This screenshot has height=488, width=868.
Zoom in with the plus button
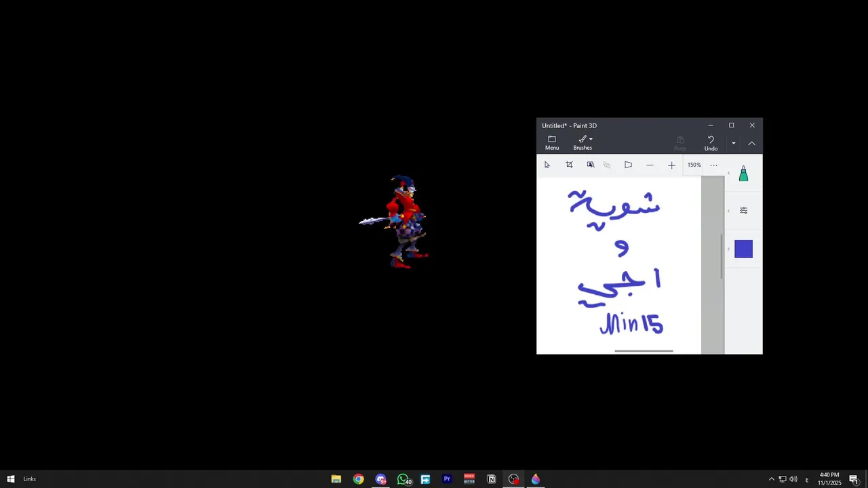pos(671,165)
